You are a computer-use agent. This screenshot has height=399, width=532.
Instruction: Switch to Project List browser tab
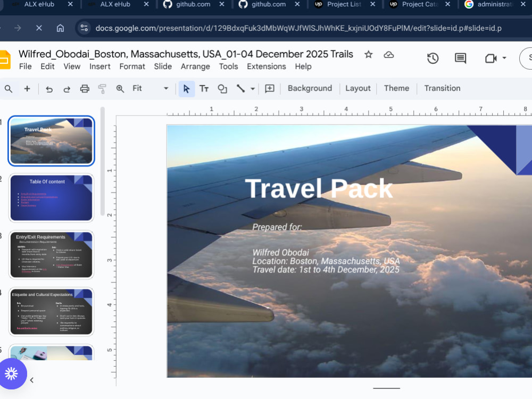pos(344,4)
